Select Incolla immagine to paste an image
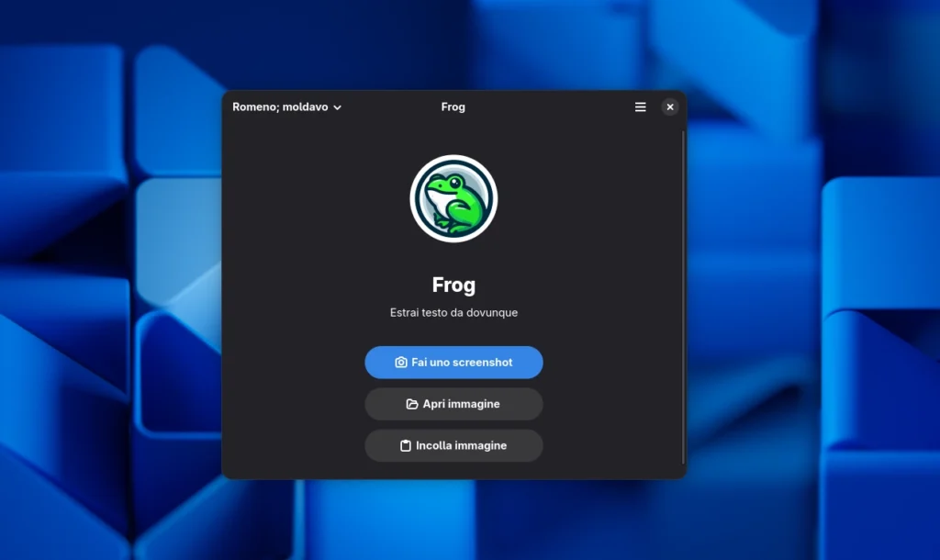940x560 pixels. 453,445
